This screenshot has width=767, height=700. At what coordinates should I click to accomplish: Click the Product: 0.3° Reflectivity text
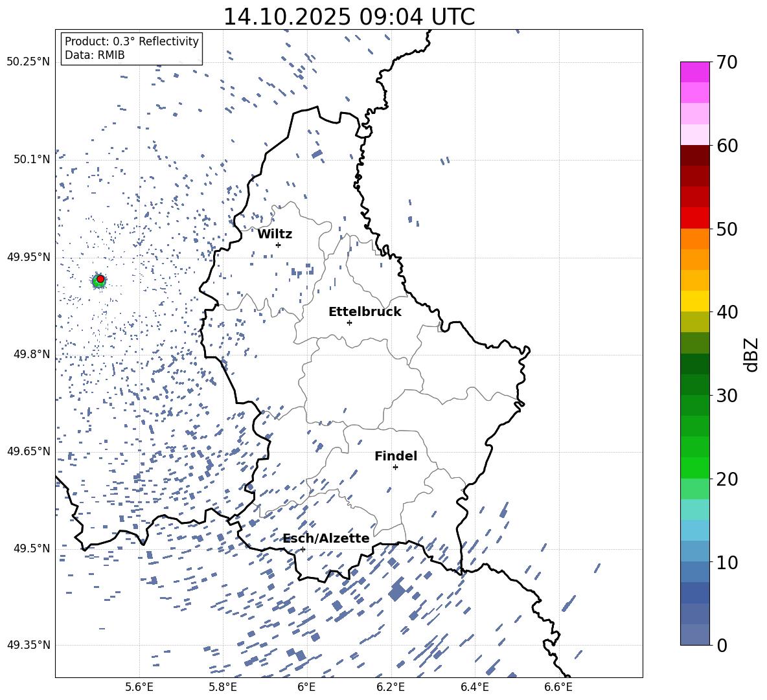click(132, 41)
